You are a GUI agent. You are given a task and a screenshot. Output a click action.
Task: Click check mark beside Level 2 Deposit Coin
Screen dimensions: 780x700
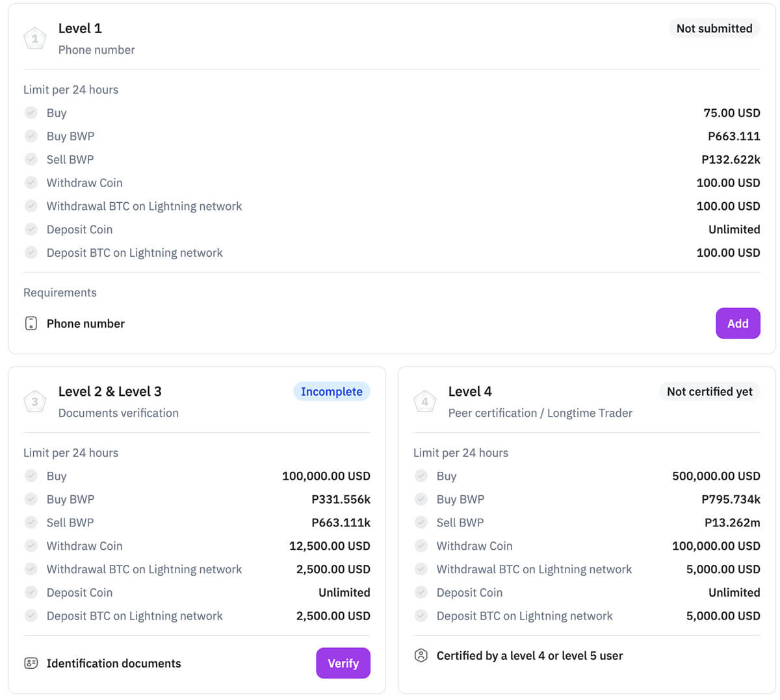tap(31, 593)
